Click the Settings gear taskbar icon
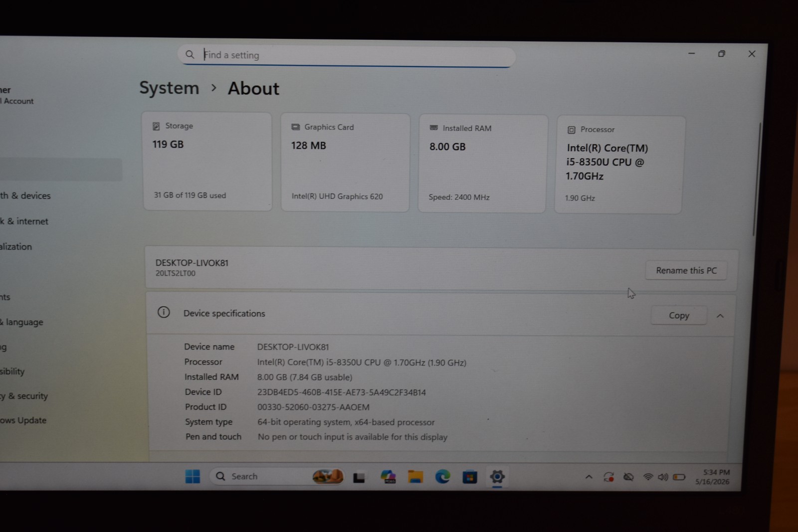Image resolution: width=798 pixels, height=532 pixels. click(497, 477)
